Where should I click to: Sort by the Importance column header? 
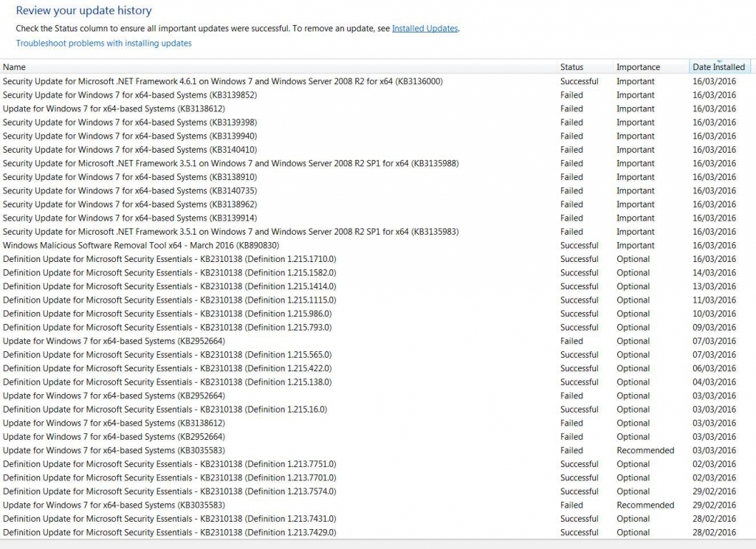638,67
